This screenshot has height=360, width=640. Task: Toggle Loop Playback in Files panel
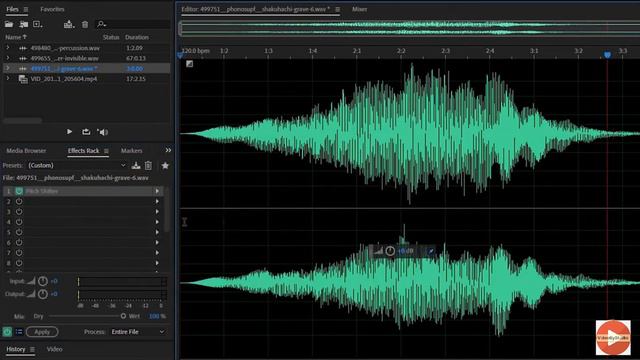pos(86,132)
